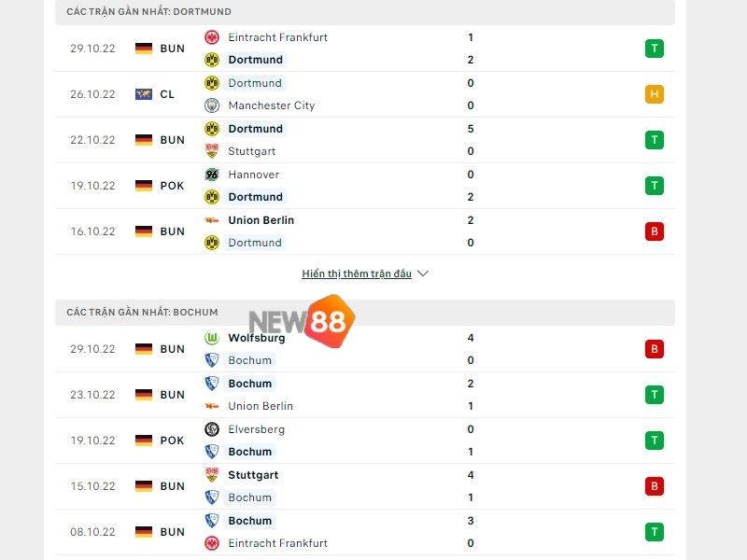
Task: Select the German flag next to BUN
Action: point(145,48)
